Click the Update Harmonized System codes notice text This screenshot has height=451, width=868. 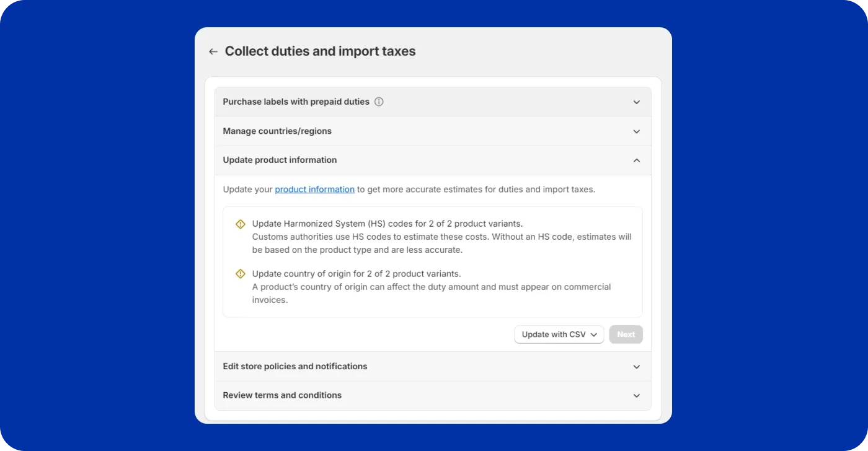(x=387, y=224)
